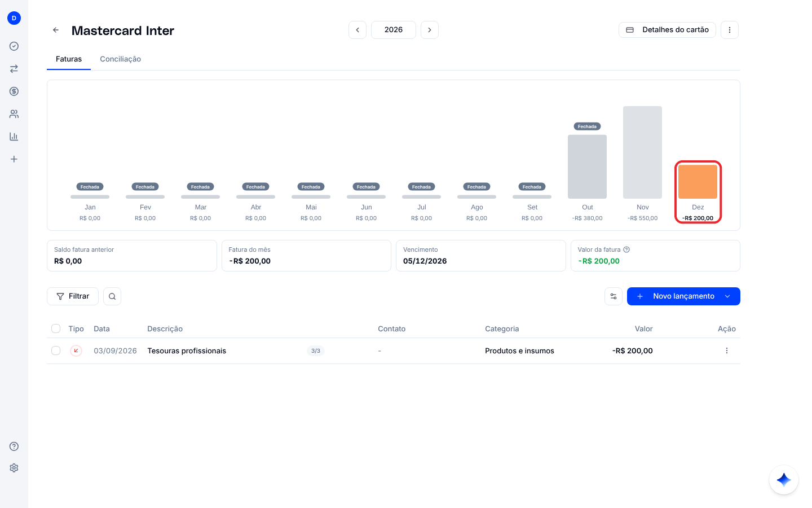Open the help question mark icon

click(x=14, y=446)
